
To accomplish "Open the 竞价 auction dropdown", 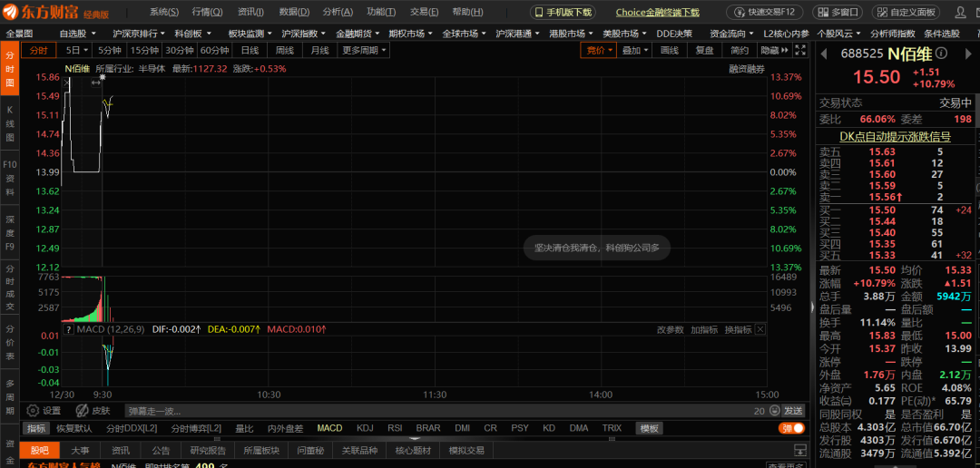I will 598,51.
